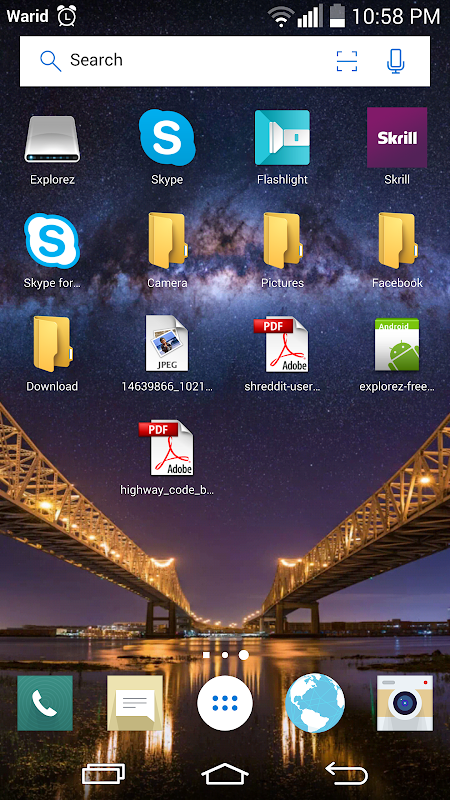450x800 pixels.
Task: Open the Messaging app in dock
Action: point(135,703)
